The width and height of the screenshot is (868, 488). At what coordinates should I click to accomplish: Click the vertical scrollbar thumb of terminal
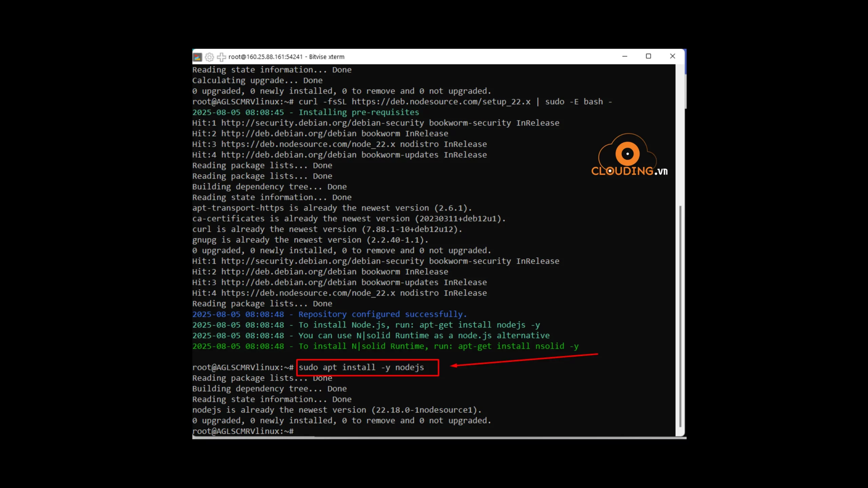(x=680, y=316)
